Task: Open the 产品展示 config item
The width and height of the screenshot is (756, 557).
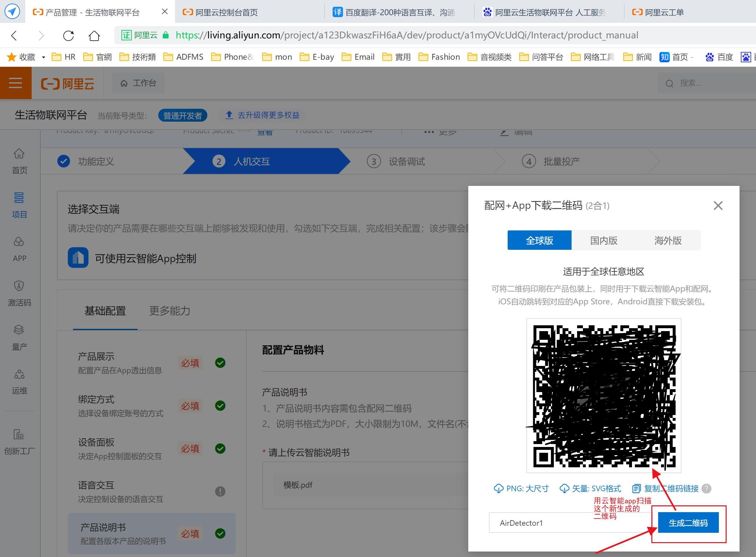Action: click(151, 363)
